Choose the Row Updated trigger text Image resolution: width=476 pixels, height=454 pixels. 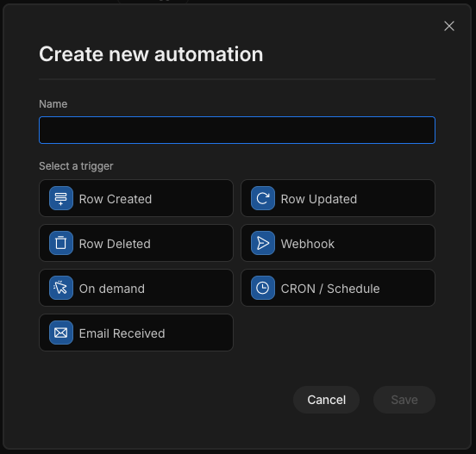point(319,199)
